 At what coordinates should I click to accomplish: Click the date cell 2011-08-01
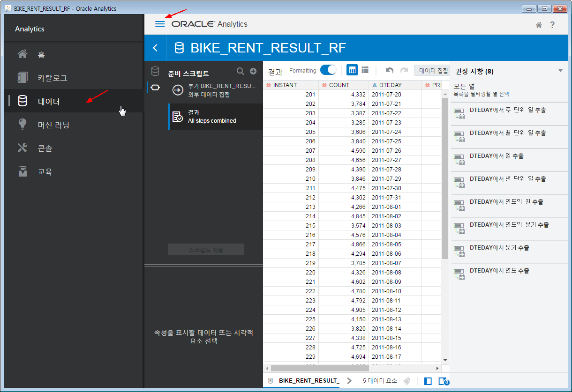395,207
